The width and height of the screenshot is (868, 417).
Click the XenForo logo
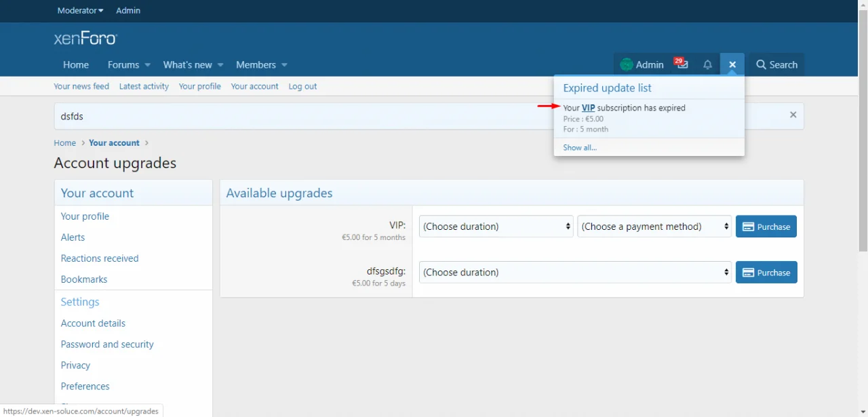click(85, 39)
